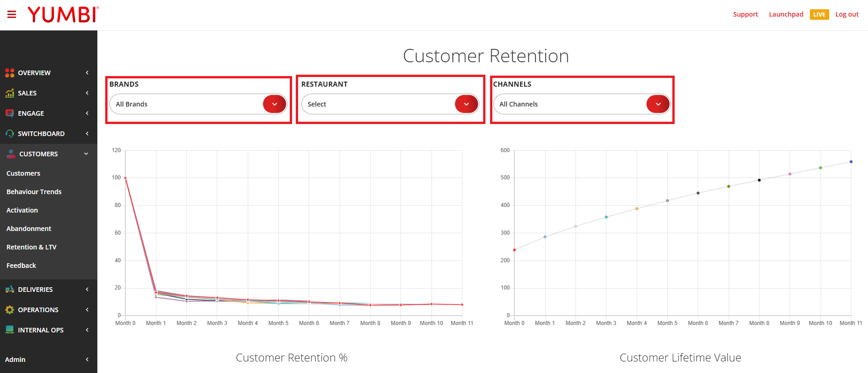This screenshot has height=373, width=868.
Task: Click the Restaurant Select field
Action: [x=390, y=104]
